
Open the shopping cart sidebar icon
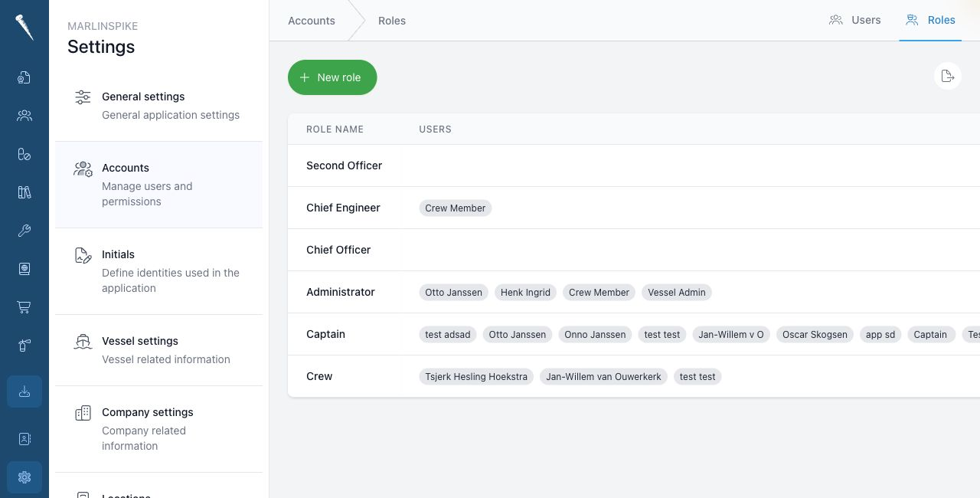24,307
